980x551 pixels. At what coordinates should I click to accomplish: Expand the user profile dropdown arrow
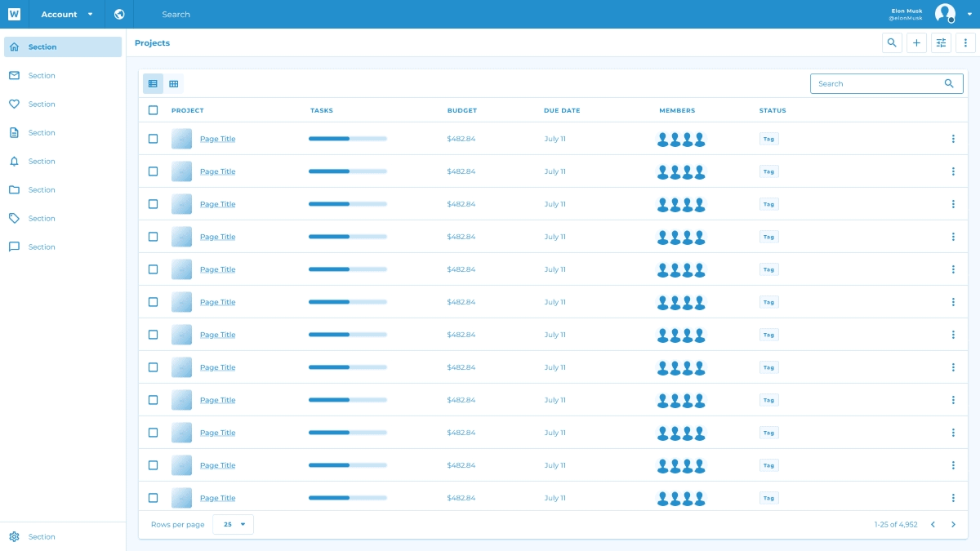[x=969, y=14]
